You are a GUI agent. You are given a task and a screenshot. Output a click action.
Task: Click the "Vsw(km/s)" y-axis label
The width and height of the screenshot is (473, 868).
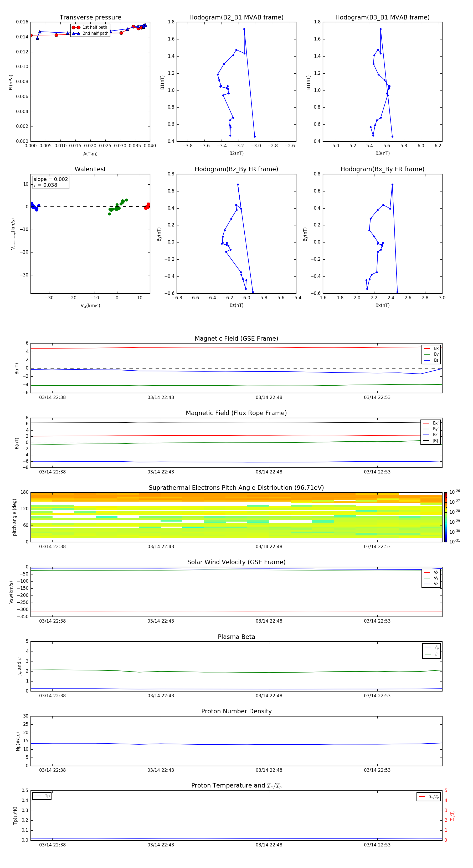pyautogui.click(x=11, y=592)
